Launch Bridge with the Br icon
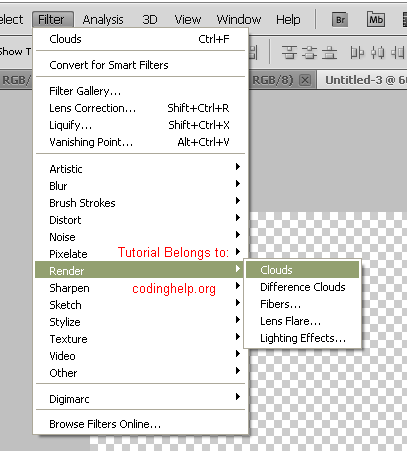Image resolution: width=407 pixels, height=451 pixels. [x=340, y=20]
